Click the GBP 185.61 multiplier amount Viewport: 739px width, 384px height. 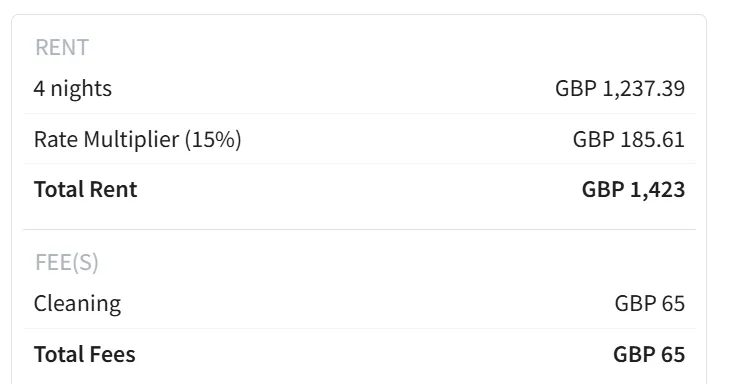[x=629, y=139]
